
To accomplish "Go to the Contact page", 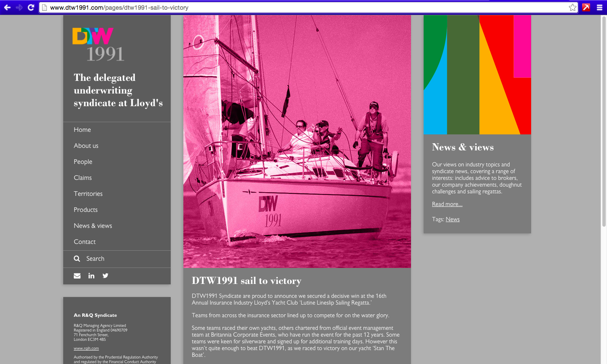I will pos(85,242).
